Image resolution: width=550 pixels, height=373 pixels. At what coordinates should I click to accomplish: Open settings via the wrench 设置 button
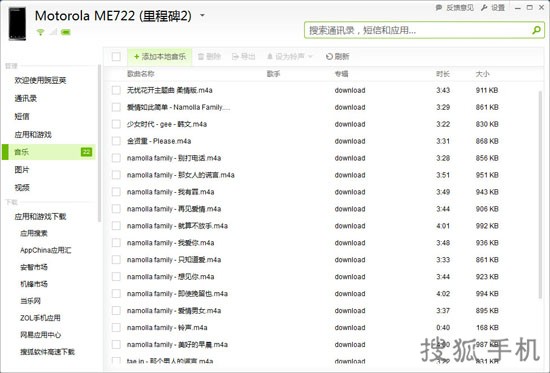tap(493, 8)
